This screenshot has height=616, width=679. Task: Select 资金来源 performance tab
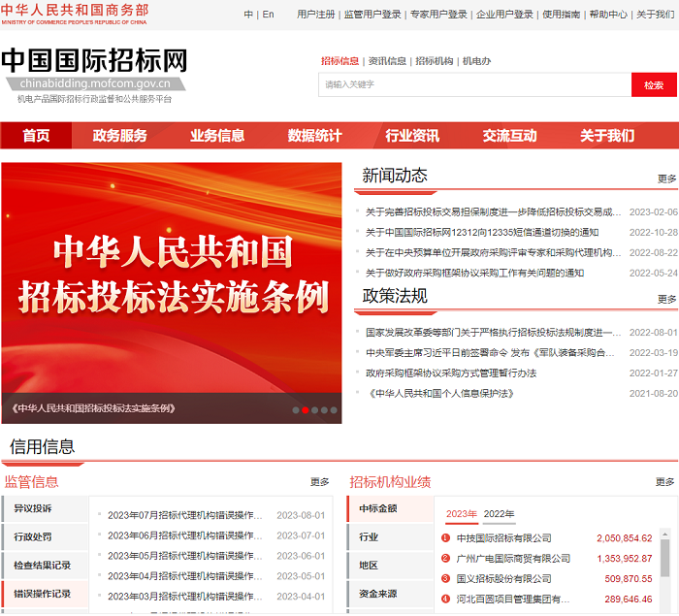click(390, 594)
